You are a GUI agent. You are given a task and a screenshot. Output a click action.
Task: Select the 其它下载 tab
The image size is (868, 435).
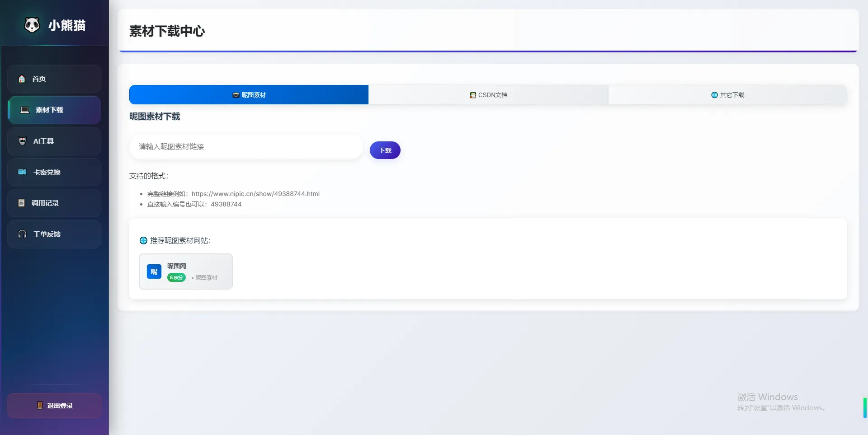point(727,95)
